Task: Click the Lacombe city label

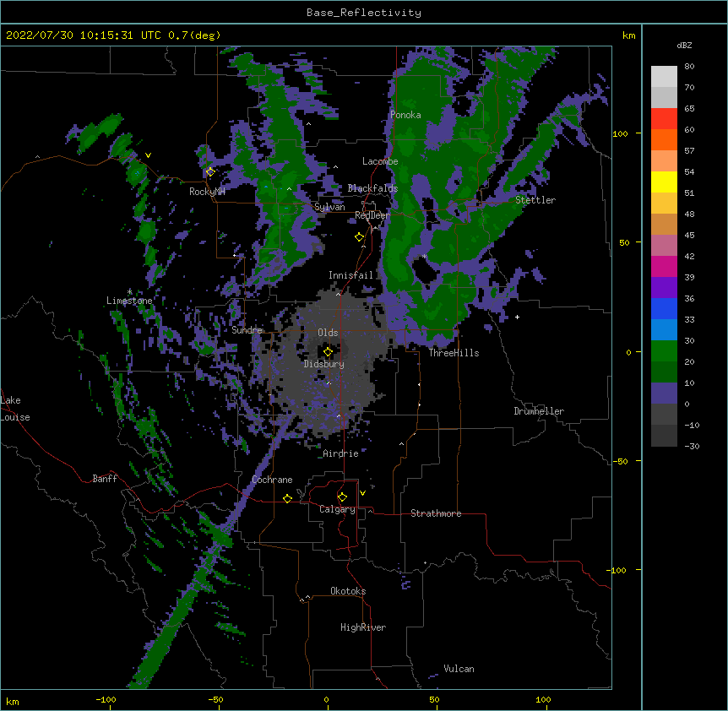Action: pos(380,161)
